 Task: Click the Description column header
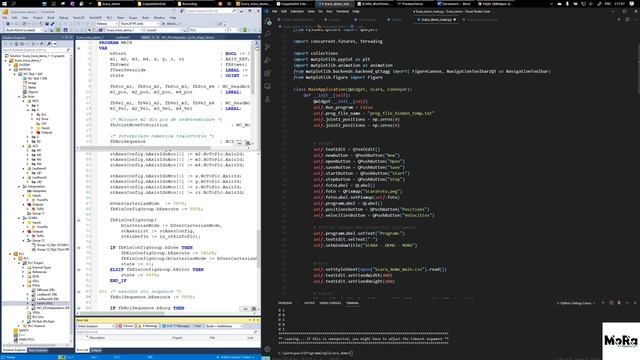(x=97, y=338)
